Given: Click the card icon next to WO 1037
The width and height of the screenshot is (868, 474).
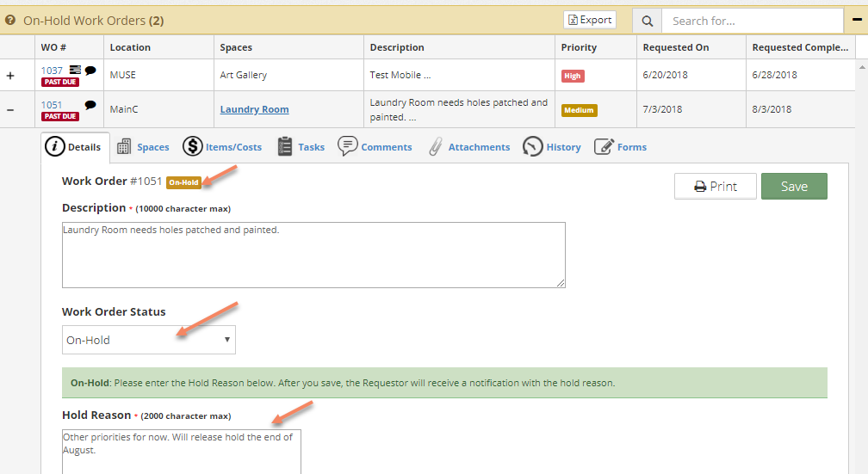Looking at the screenshot, I should 75,70.
